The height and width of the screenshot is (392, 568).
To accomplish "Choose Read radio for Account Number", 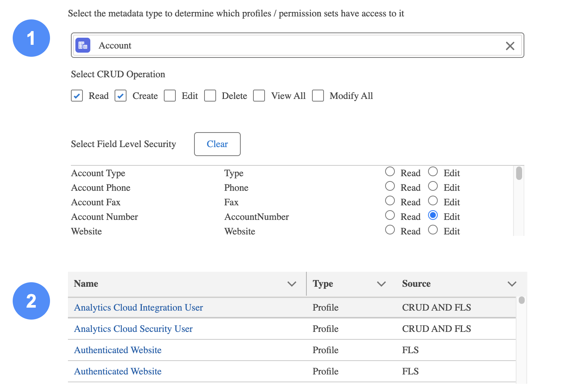I will coord(390,215).
